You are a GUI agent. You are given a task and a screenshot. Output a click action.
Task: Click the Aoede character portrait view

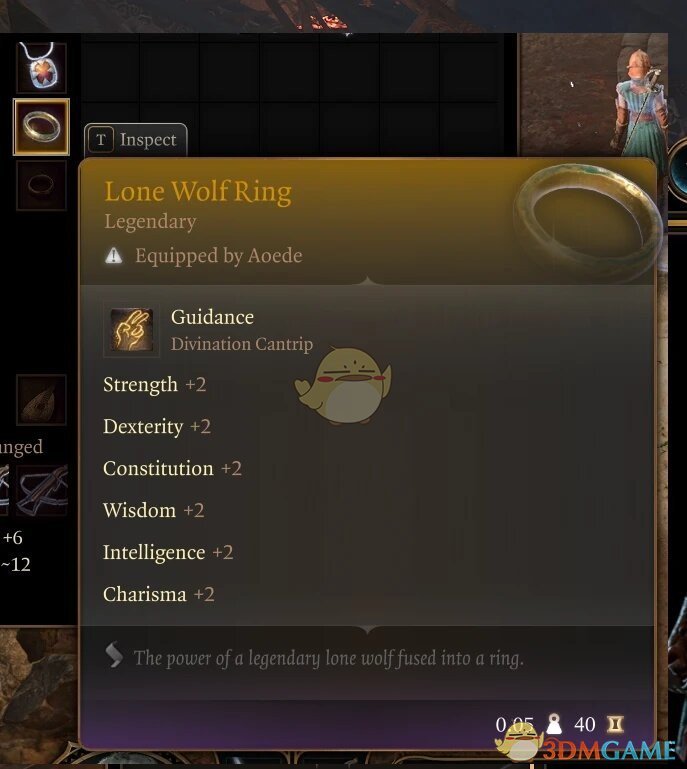pyautogui.click(x=593, y=94)
